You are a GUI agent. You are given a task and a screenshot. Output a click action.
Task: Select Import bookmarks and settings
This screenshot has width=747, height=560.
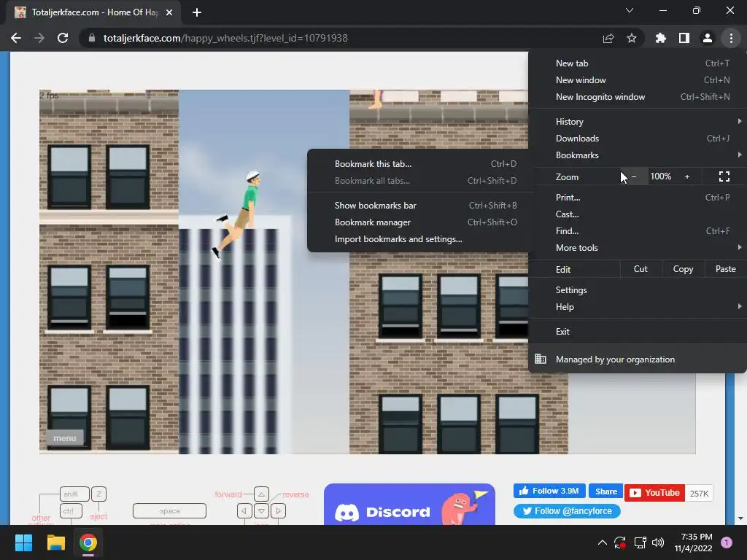(419, 238)
